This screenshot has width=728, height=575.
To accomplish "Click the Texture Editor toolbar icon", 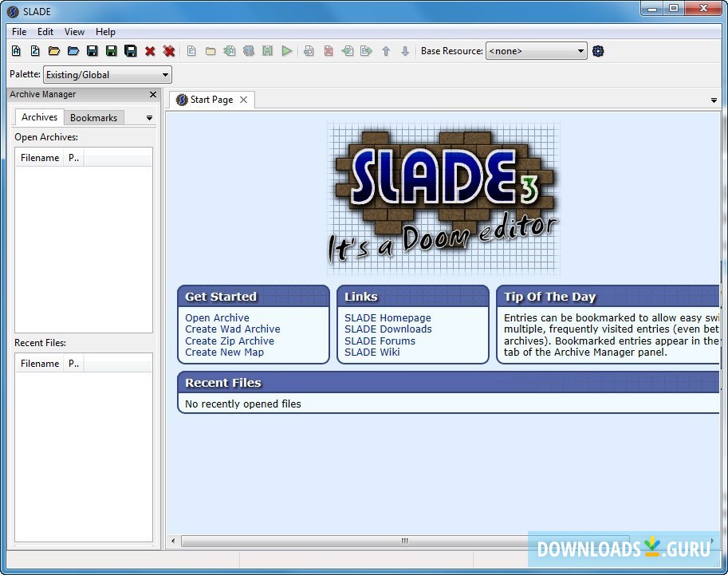I will click(x=249, y=51).
